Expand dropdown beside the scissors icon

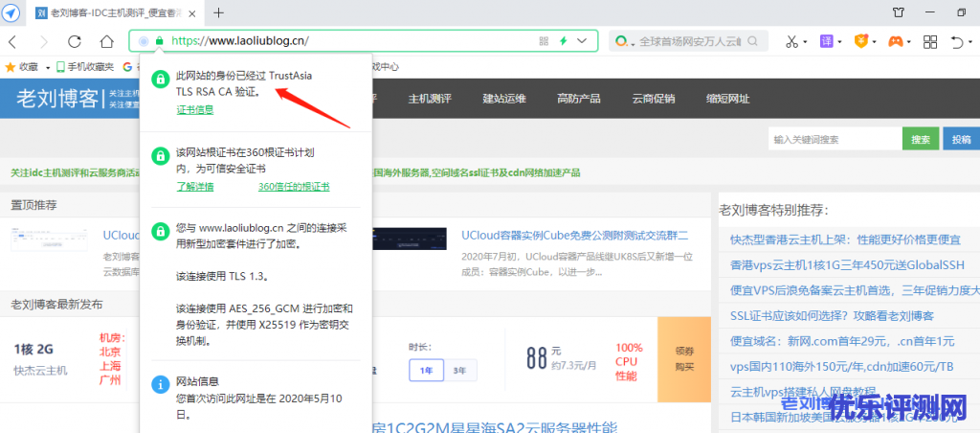(x=807, y=42)
